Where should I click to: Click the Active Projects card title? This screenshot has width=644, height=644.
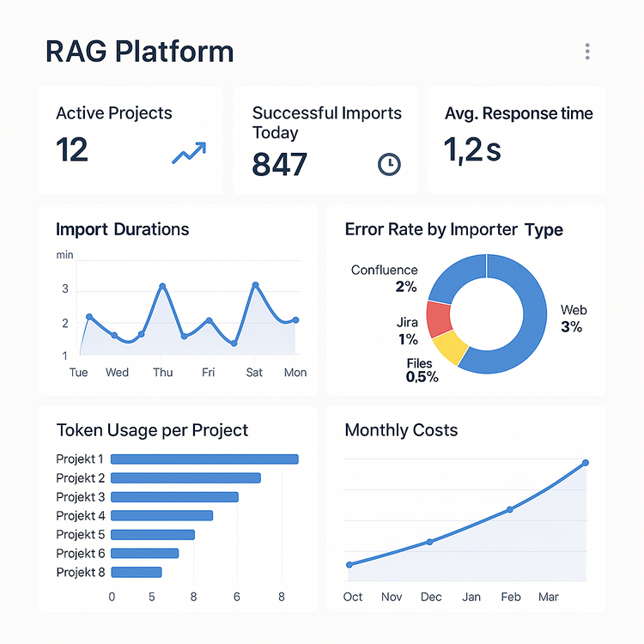pos(113,113)
